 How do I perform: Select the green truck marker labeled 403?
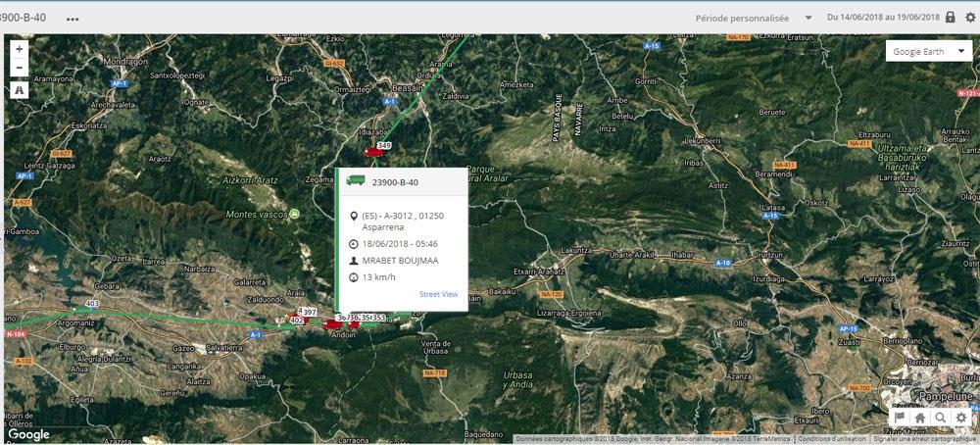tap(82, 309)
